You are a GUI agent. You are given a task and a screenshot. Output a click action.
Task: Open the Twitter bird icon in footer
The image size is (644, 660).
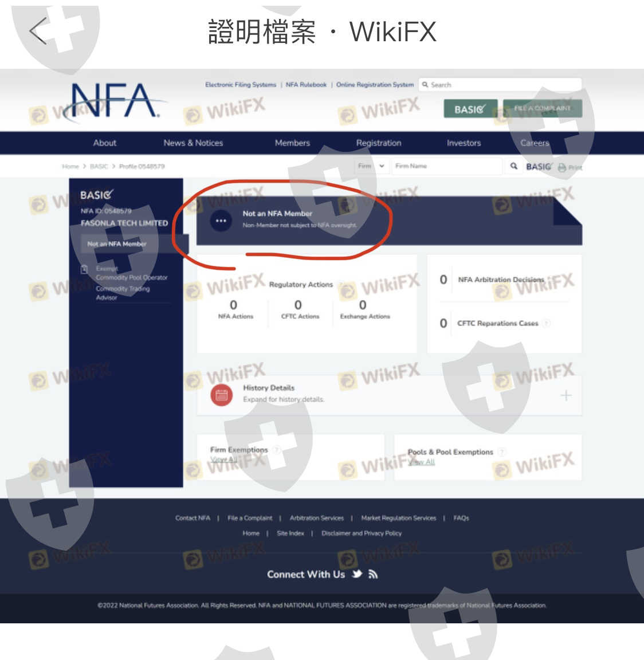(357, 574)
